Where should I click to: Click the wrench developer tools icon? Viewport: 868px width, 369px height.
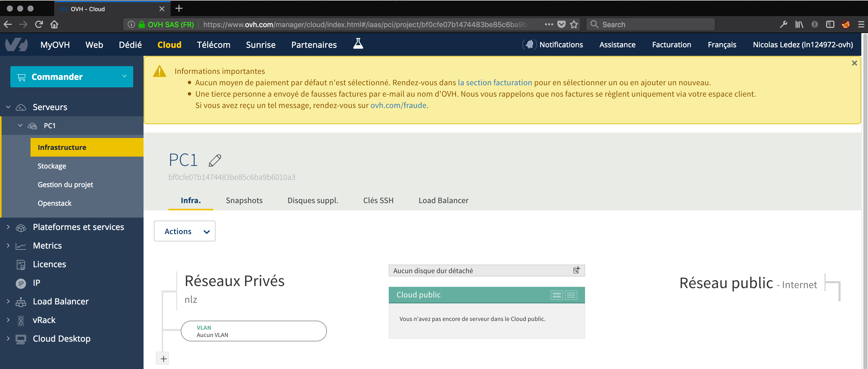[x=783, y=24]
